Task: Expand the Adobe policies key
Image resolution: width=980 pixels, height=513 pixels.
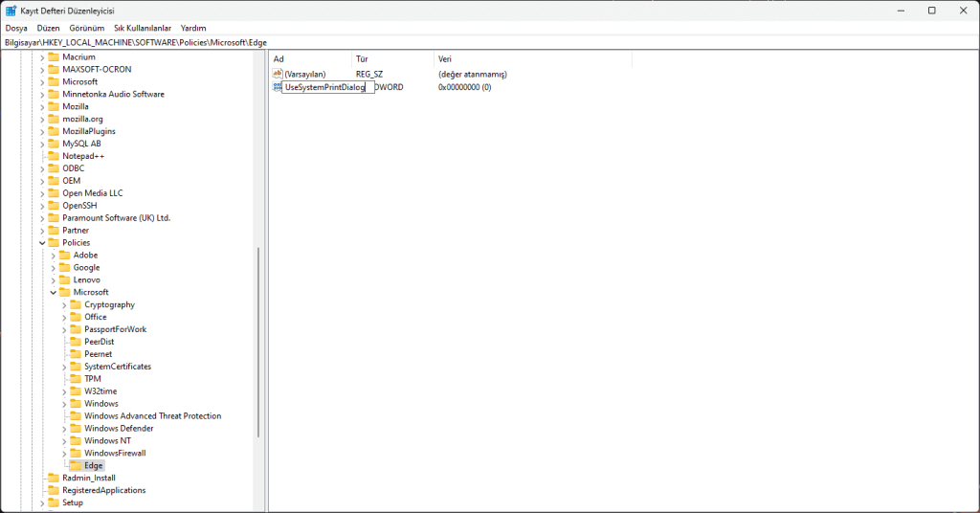Action: (x=54, y=256)
